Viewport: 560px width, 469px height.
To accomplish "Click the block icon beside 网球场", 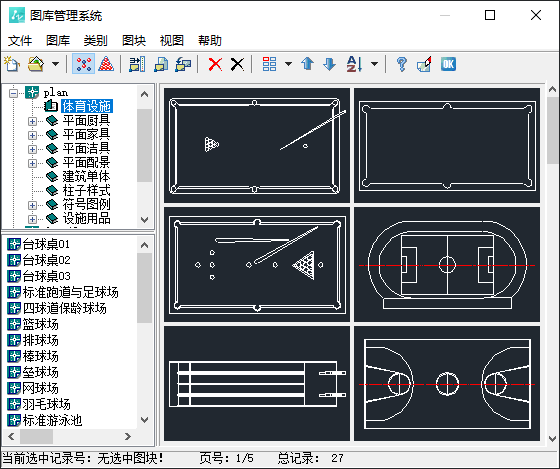I will pyautogui.click(x=14, y=388).
